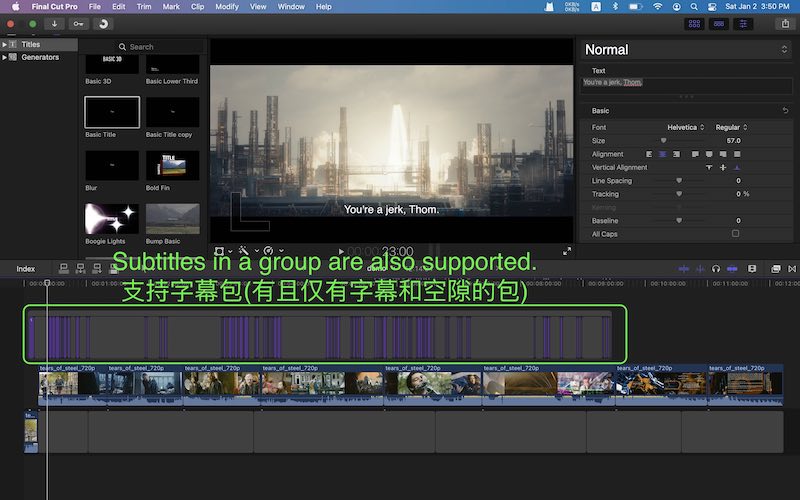Screen dimensions: 800x500
Task: Click the insert clip timeline icon
Action: tap(80, 268)
